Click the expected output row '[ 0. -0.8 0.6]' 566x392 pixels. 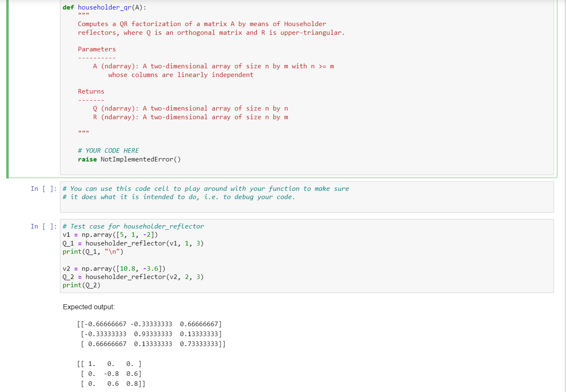point(111,374)
